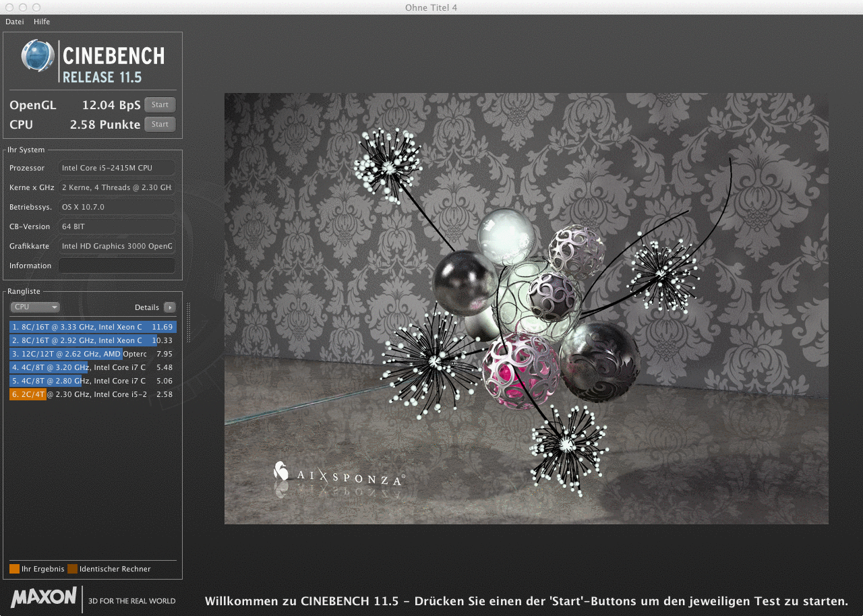Screen dimensions: 863x616
Task: Click the panel splitter handle beside Rangliste
Action: tap(188, 323)
